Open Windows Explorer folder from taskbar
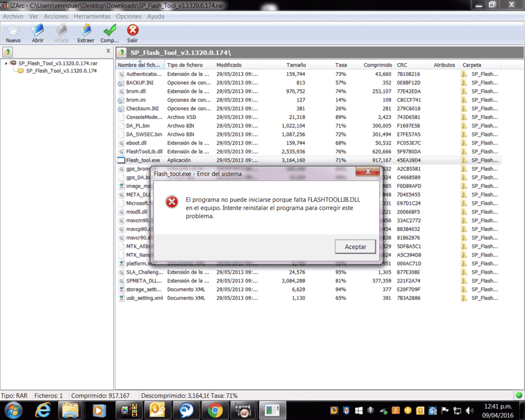This screenshot has width=525, height=420. 71,410
